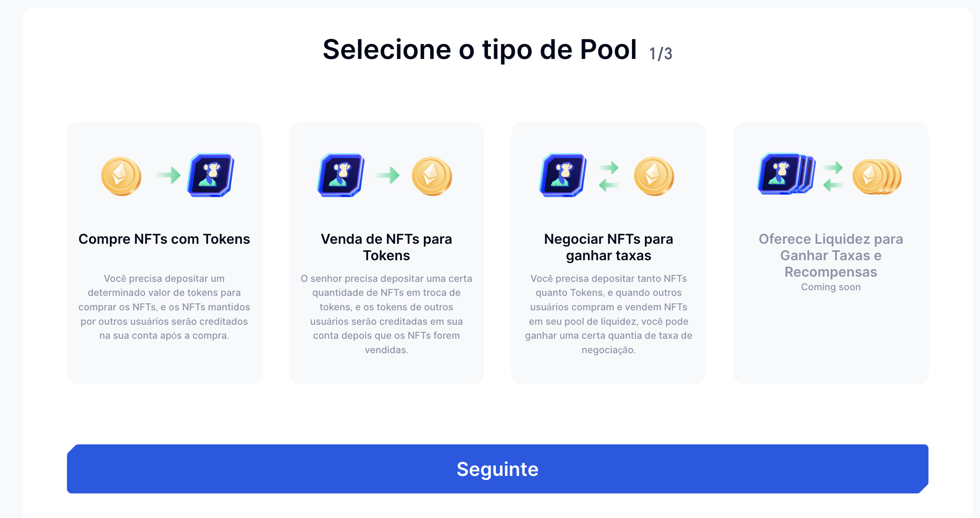Click the 1/3 step indicator
This screenshot has width=980, height=518.
click(660, 54)
